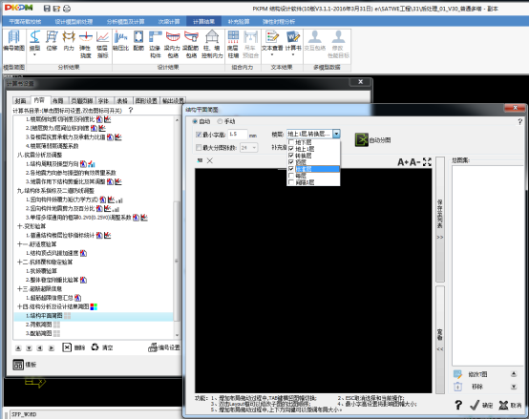Toggle the 最小字高 checkbox
529x420 pixels.
pyautogui.click(x=199, y=135)
